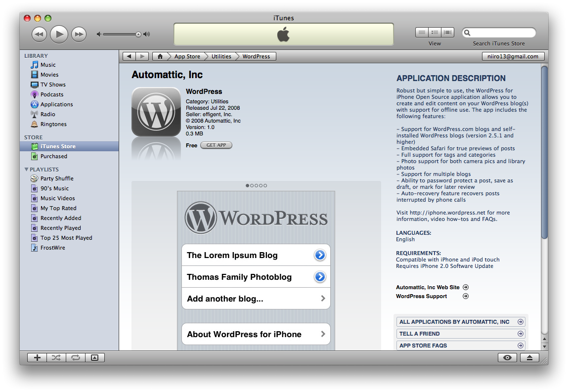The width and height of the screenshot is (568, 392).
Task: Open Radio in sidebar
Action: (69, 114)
